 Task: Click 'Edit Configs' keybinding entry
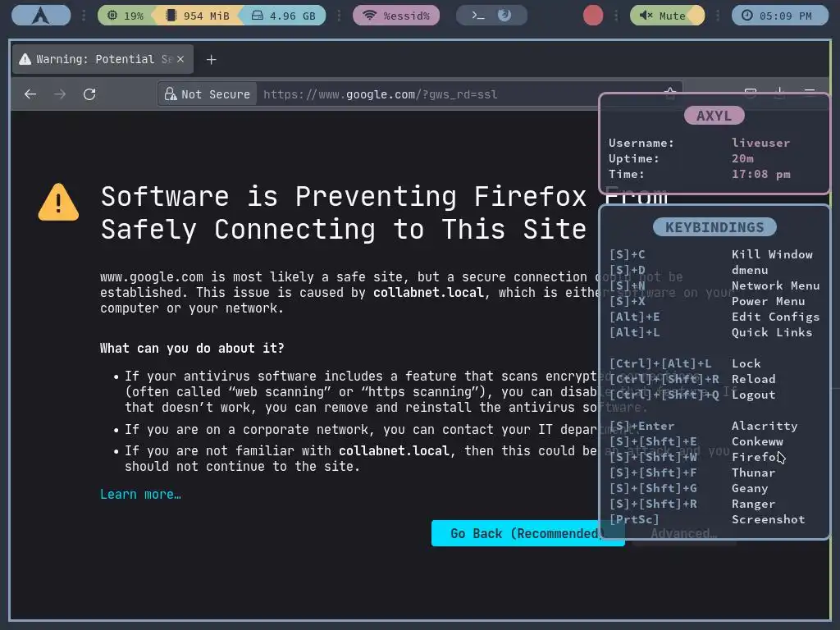coord(775,317)
